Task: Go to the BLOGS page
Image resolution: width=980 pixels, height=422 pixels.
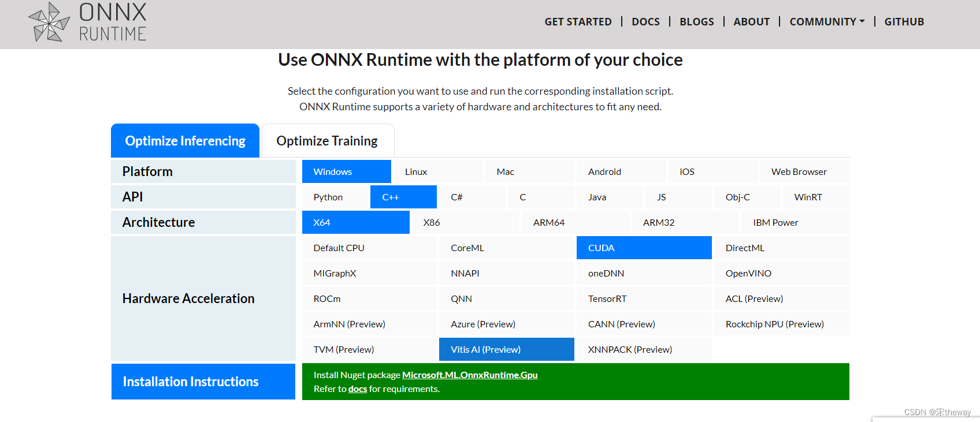Action: click(696, 22)
